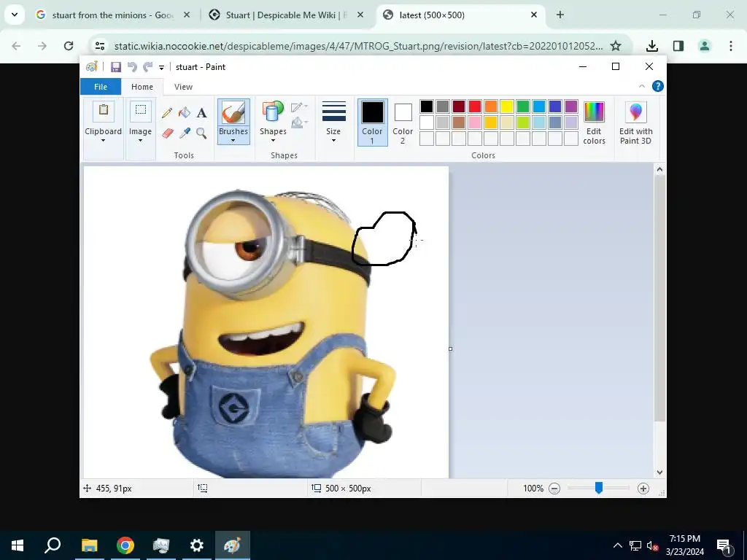Screen dimensions: 747x560
Task: Pick the purple color swatch
Action: pos(571,106)
